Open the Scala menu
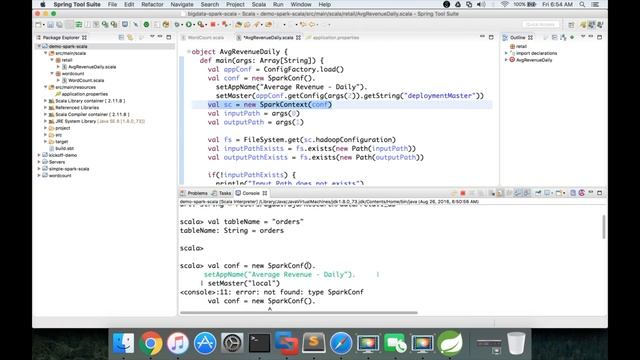640x360 pixels. pyautogui.click(x=259, y=4)
